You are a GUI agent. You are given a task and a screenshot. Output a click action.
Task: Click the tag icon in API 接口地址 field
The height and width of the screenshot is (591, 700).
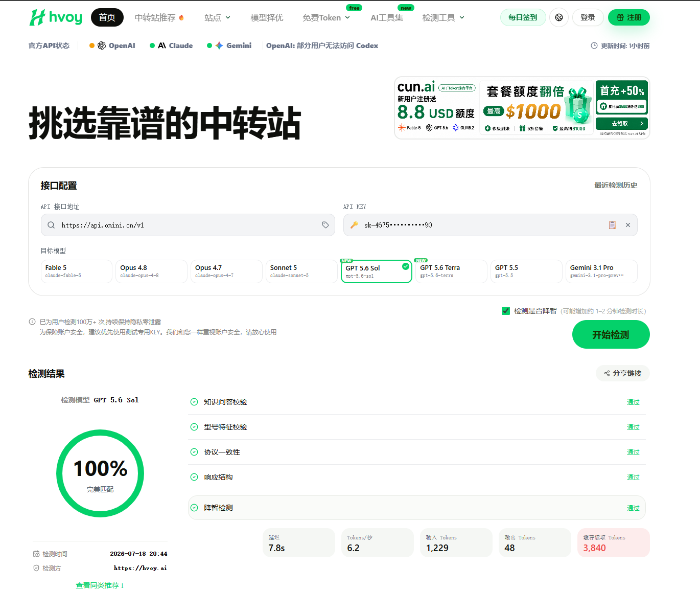click(325, 225)
